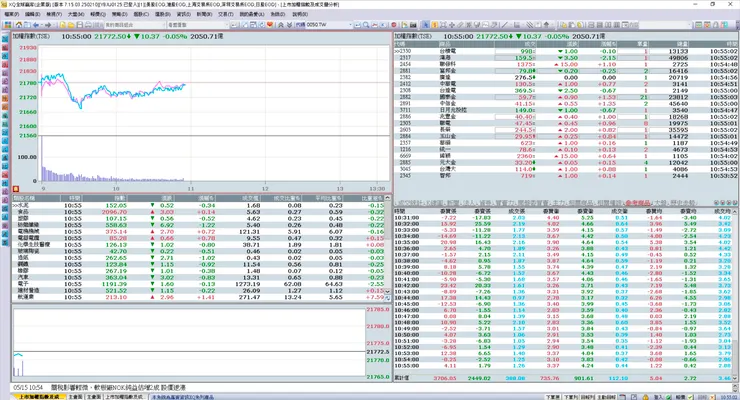Open the empty combo box at toolbar right
This screenshot has width=740, height=400.
(x=665, y=25)
